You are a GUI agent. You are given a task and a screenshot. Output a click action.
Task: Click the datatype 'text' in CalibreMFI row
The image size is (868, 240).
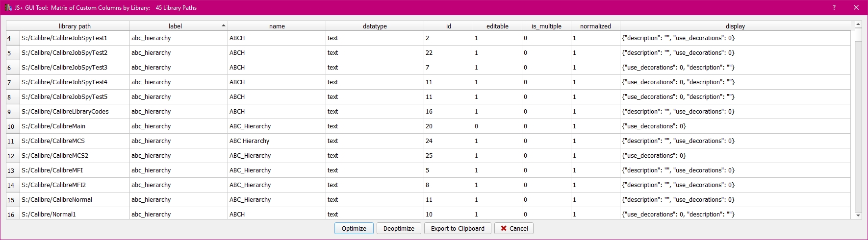pyautogui.click(x=375, y=170)
